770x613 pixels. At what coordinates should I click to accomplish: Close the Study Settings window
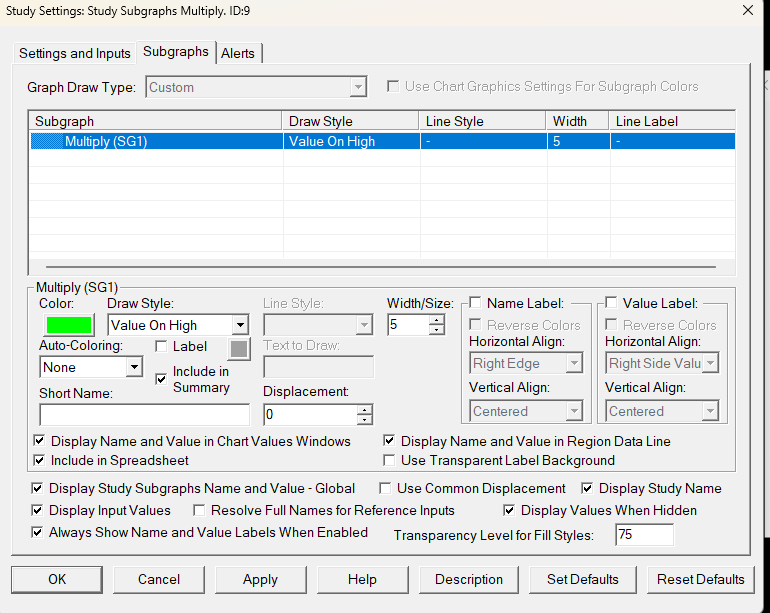tap(747, 10)
